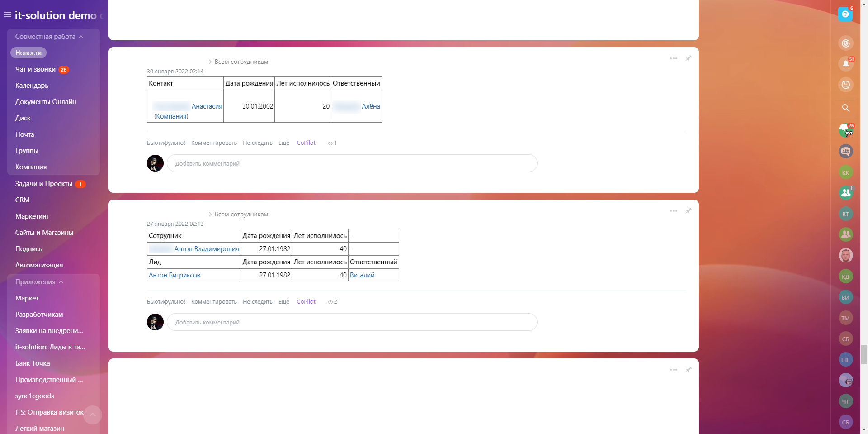The image size is (868, 434).
Task: Open the ВИ contact avatar
Action: pyautogui.click(x=846, y=297)
